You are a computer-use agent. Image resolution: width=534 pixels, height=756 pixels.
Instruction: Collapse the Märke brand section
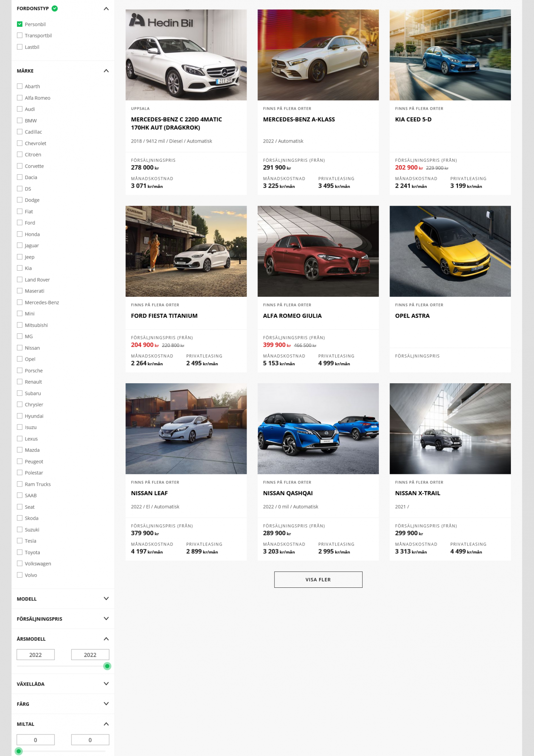(106, 71)
